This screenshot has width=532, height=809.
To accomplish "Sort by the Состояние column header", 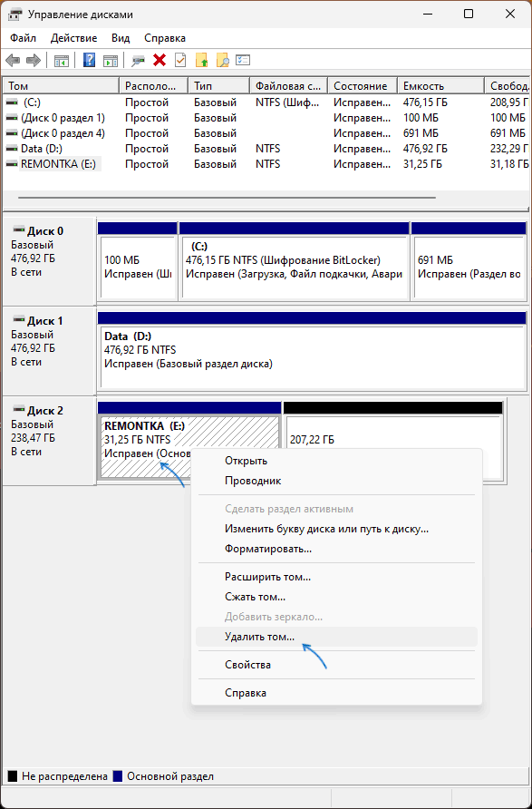I will (x=363, y=86).
